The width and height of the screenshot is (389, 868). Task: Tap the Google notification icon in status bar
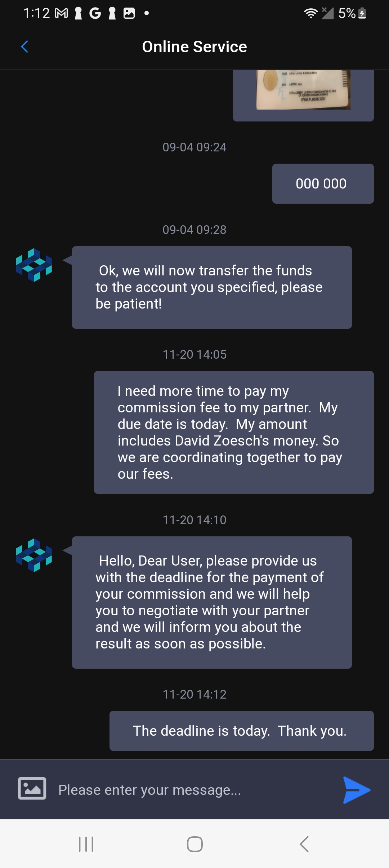coord(95,13)
